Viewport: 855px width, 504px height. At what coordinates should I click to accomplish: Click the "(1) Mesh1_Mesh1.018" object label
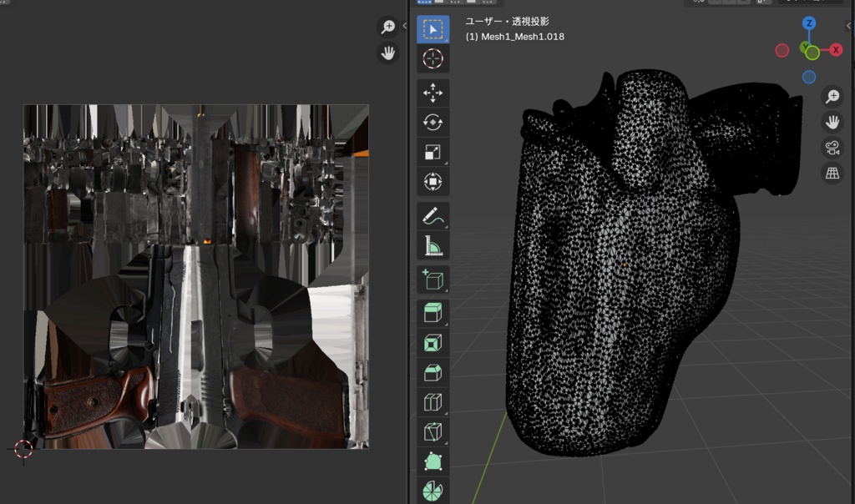point(514,37)
